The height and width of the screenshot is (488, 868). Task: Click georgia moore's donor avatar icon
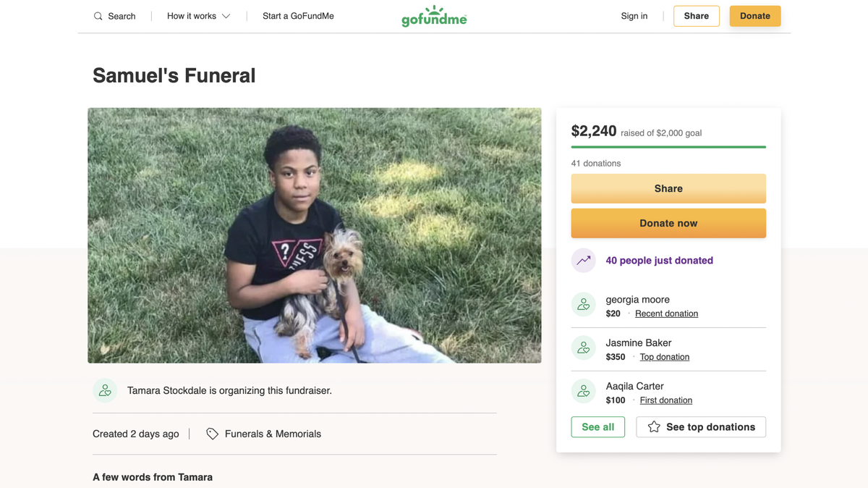pyautogui.click(x=584, y=305)
